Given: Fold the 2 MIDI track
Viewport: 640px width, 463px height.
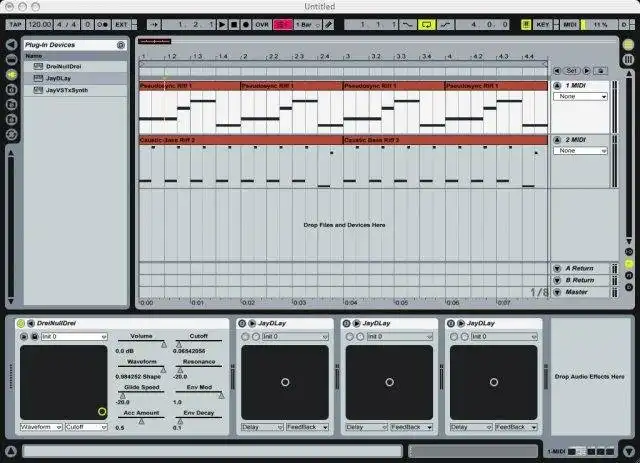Looking at the screenshot, I should [x=557, y=140].
